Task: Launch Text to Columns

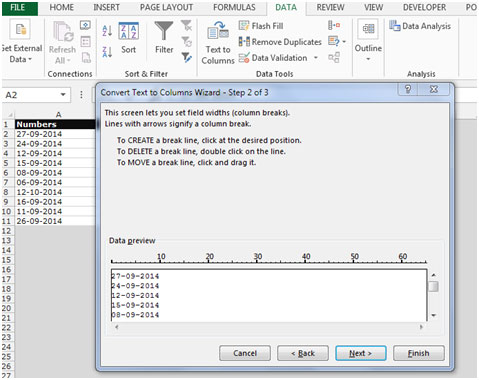Action: (218, 43)
